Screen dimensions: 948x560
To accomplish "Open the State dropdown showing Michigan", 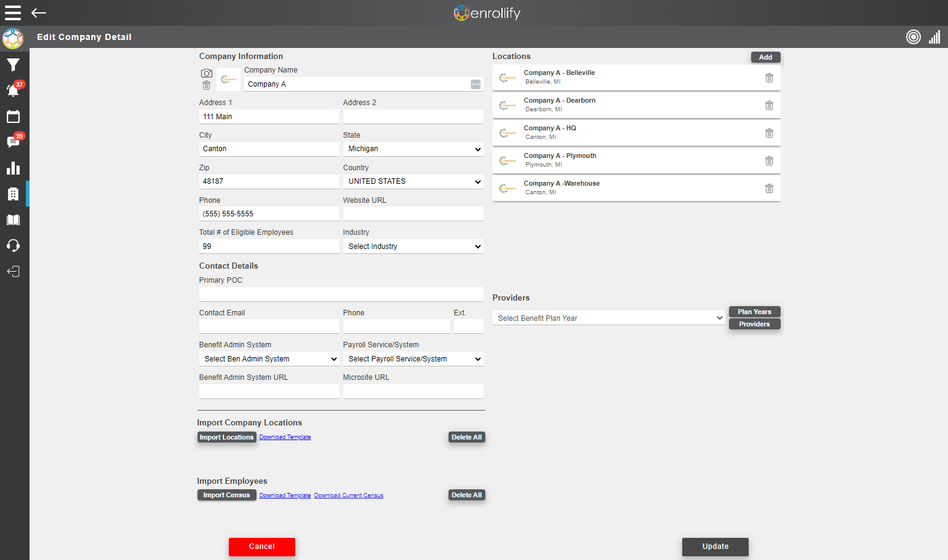I will tap(413, 149).
